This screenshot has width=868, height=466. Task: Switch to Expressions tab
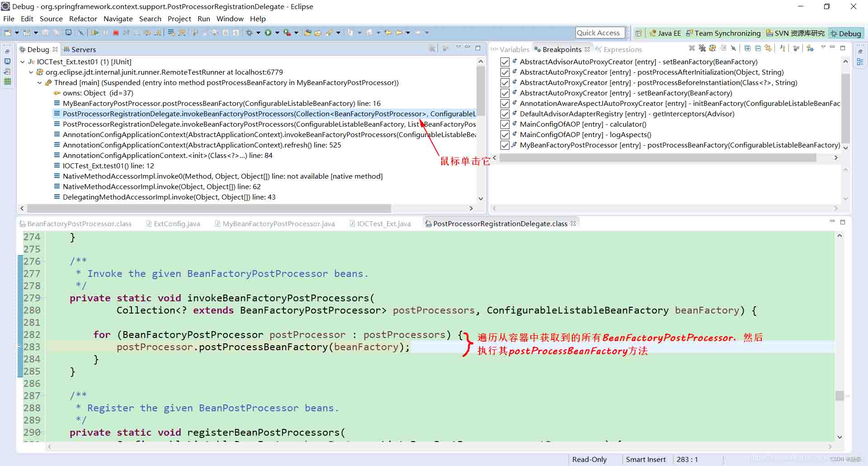click(618, 49)
